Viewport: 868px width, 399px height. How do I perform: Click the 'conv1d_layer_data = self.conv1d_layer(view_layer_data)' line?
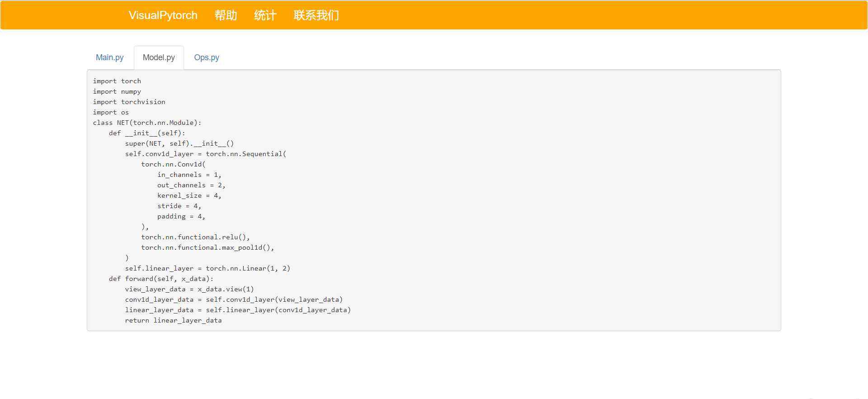click(234, 299)
